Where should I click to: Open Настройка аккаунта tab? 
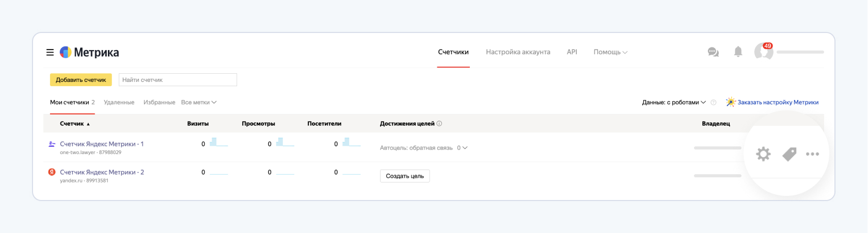coord(518,52)
